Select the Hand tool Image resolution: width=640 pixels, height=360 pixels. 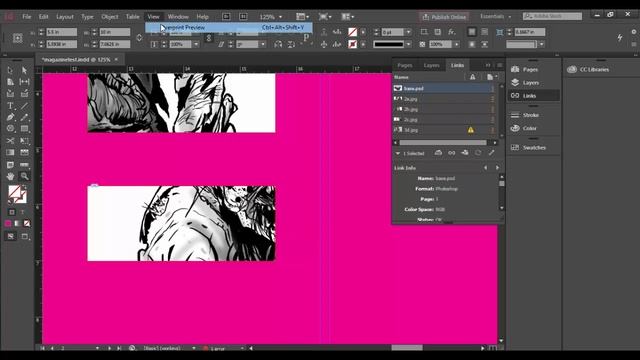(10, 176)
